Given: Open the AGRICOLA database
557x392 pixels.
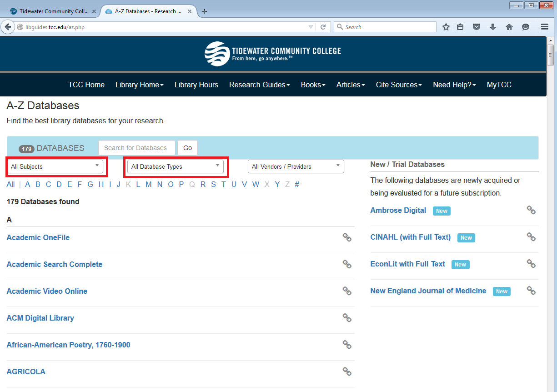Looking at the screenshot, I should tap(26, 372).
